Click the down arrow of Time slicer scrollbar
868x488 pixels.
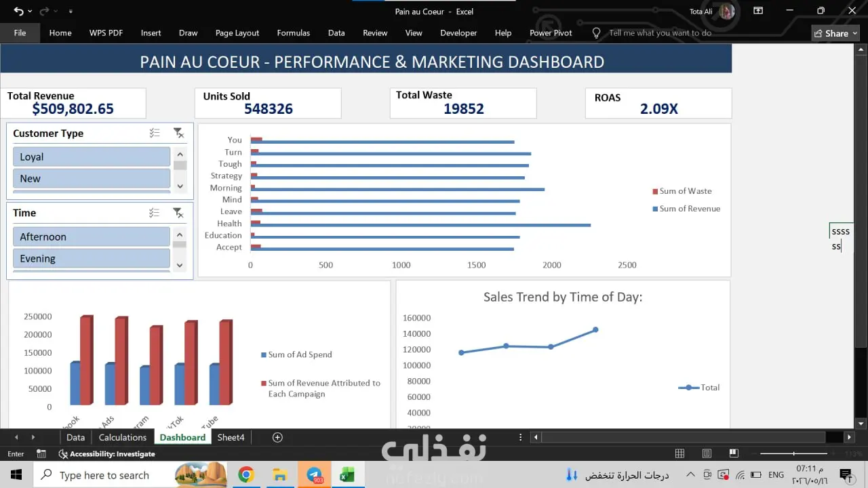tap(180, 265)
